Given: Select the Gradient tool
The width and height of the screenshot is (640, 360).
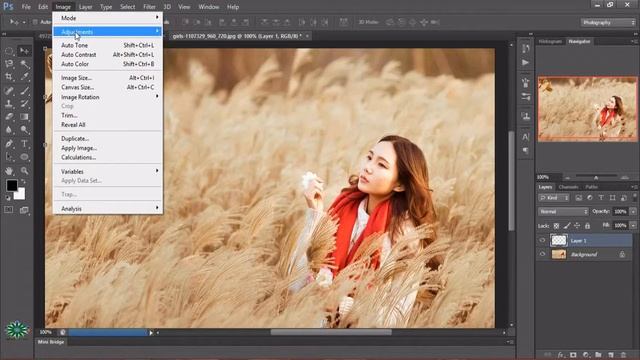Looking at the screenshot, I should [24, 116].
